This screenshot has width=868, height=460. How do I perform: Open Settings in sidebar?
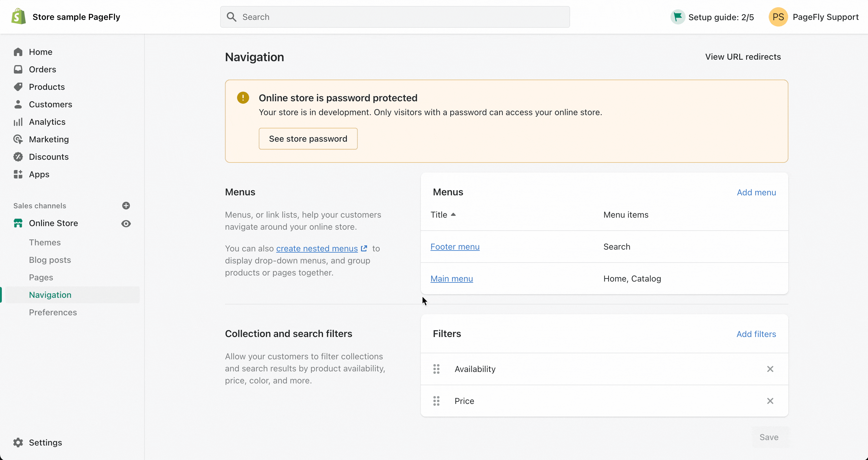[46, 443]
